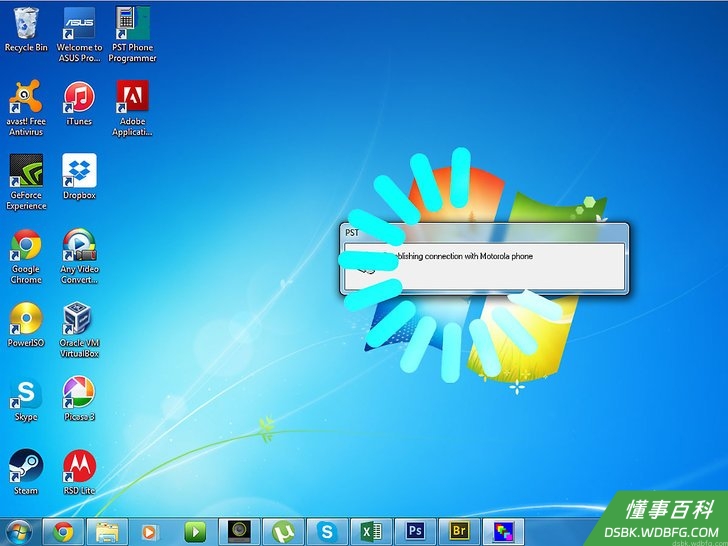Image resolution: width=728 pixels, height=546 pixels.
Task: Select the PST Phone Programmer shortcut
Action: click(x=132, y=34)
